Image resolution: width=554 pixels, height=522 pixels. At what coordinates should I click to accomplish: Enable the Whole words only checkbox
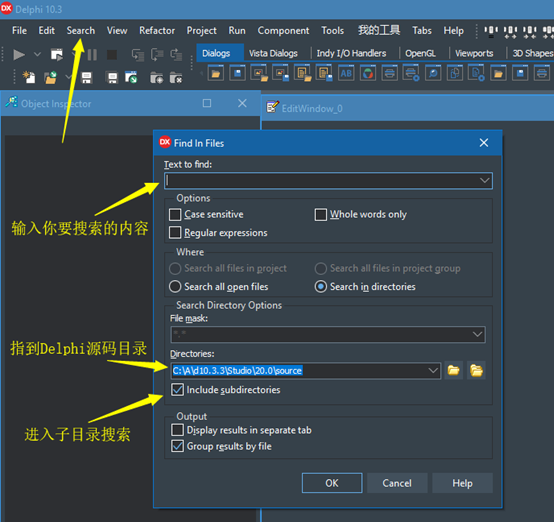320,215
